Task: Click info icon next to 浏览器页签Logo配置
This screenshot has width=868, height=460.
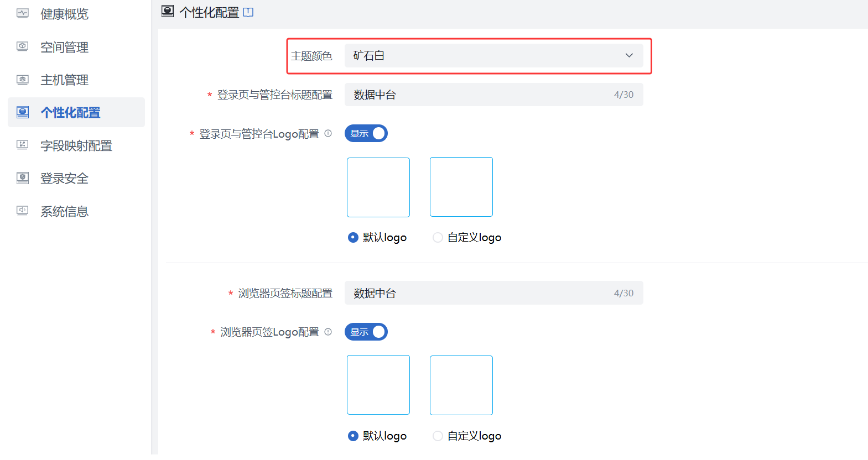Action: 328,332
